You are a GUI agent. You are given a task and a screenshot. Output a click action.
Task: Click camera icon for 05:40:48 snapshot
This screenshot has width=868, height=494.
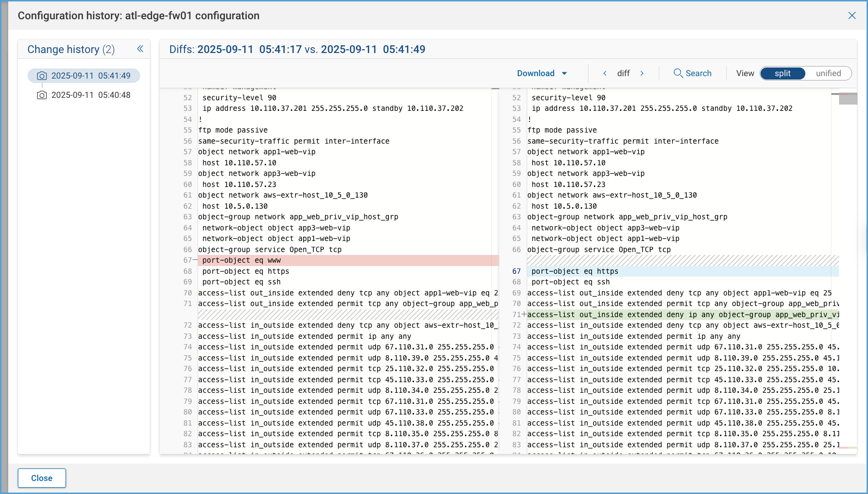(x=42, y=95)
